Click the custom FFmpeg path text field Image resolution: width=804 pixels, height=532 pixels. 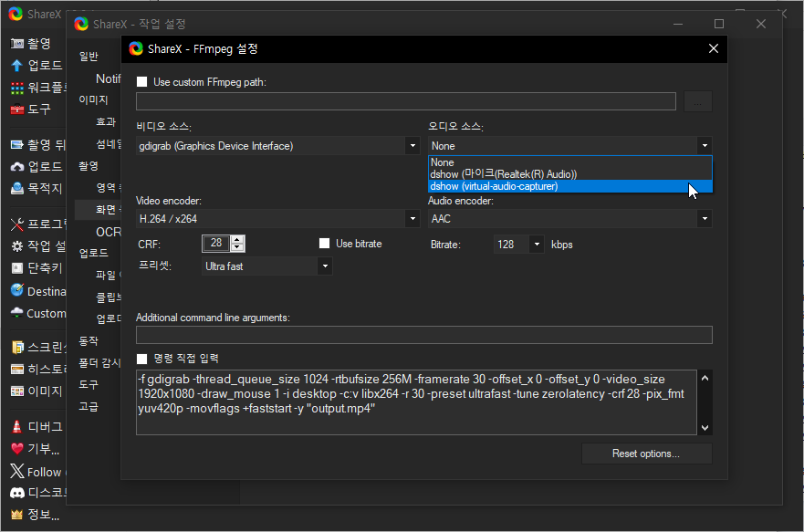[405, 101]
